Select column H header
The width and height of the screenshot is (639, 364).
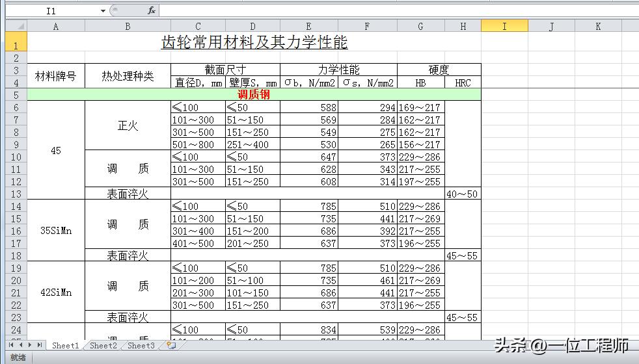pos(463,27)
